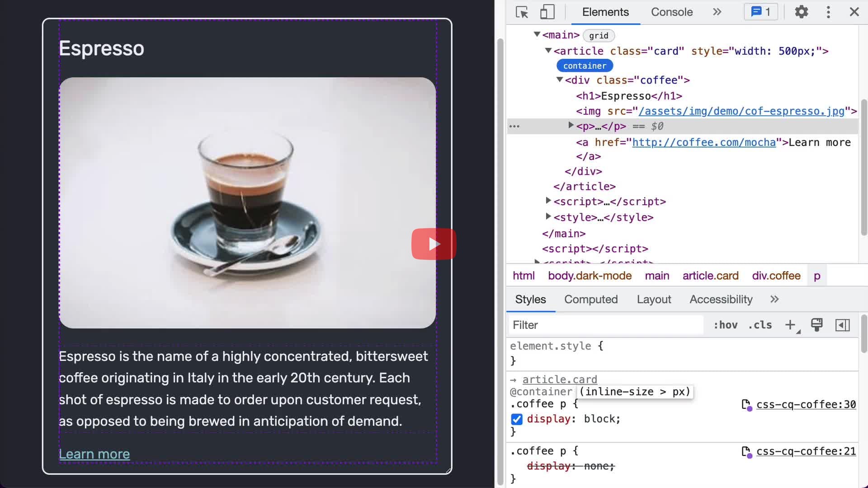Toggle the grid badge on main
Viewport: 868px width, 488px height.
pos(599,36)
